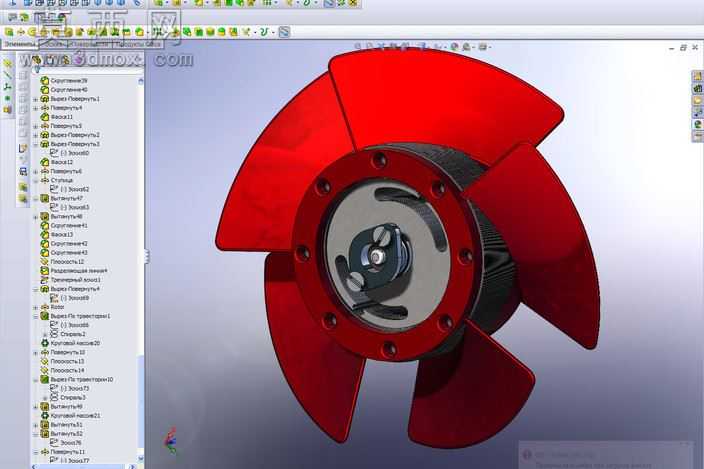Select the Трехмерный эскиз1 3D sketch

coord(71,280)
